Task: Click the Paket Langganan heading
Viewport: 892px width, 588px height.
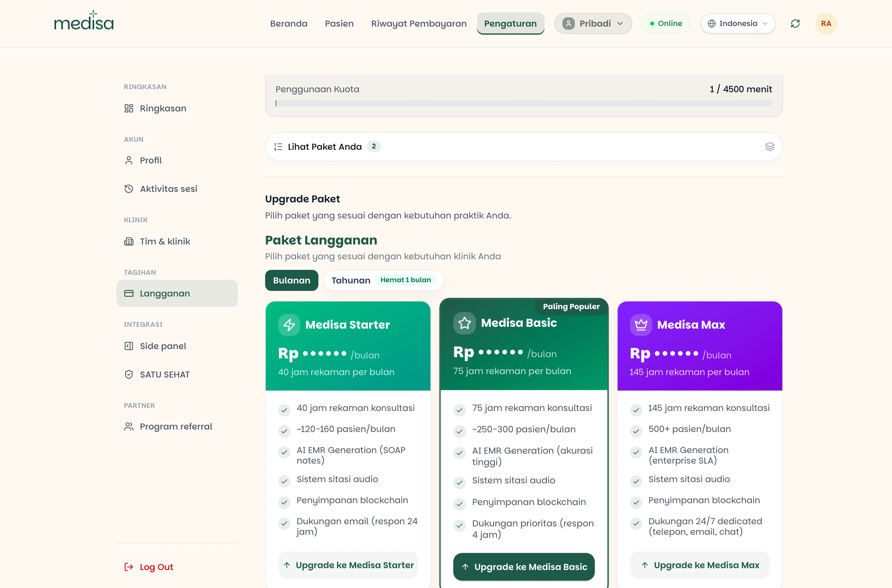Action: point(321,240)
